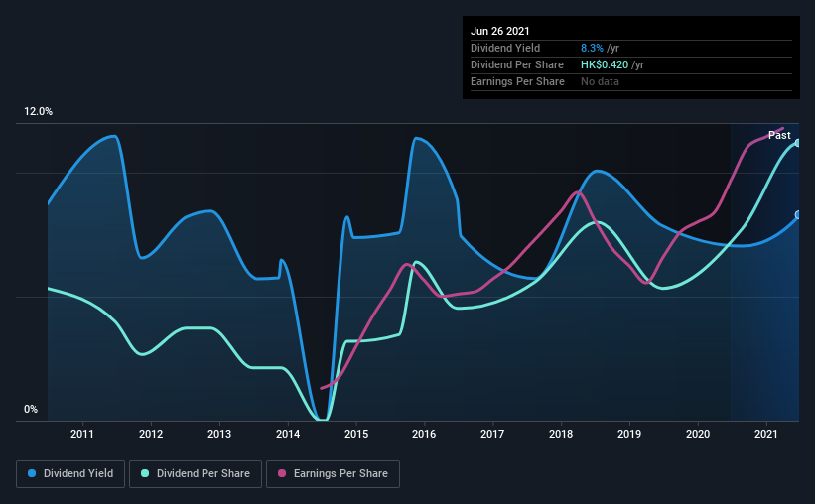Click the Past label on the chart
Screen dimensions: 815x504
point(779,135)
